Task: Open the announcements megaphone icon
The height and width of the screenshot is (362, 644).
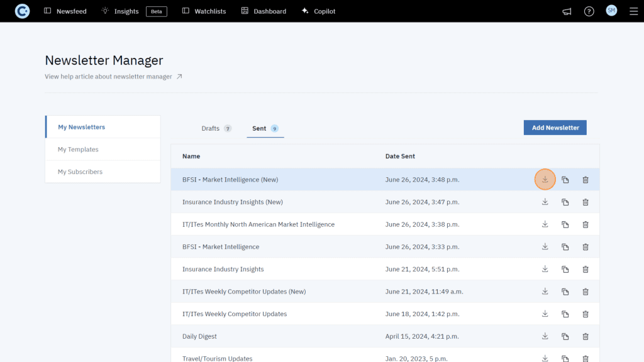Action: point(567,11)
